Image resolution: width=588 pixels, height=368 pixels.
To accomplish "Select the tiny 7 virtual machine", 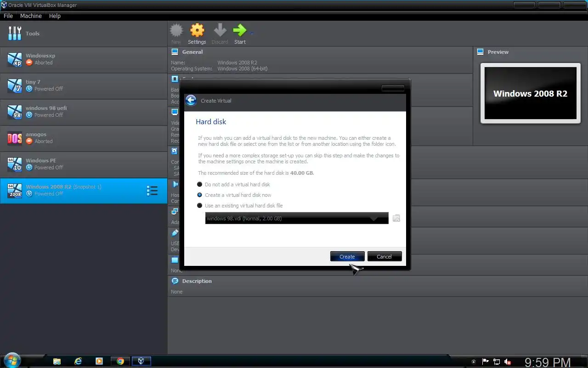I will point(84,86).
